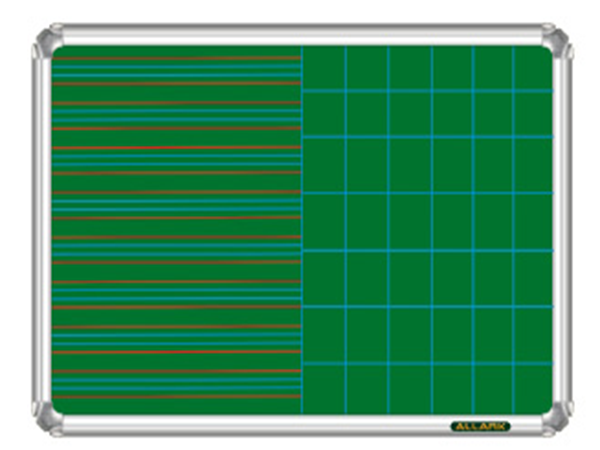Screen dimensions: 600x450
Task: Click the left aluminium frame edge
Action: point(40,230)
